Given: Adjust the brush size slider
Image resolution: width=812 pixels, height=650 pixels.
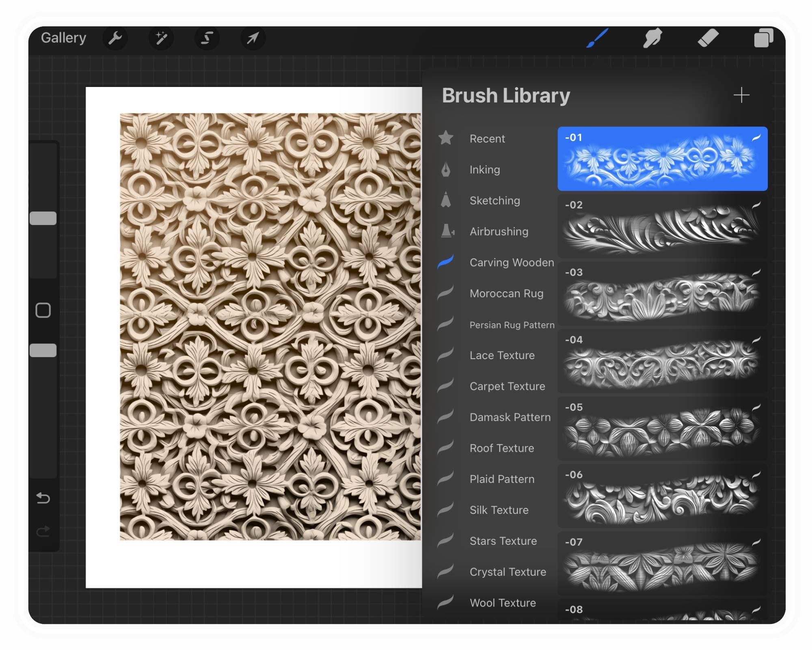Looking at the screenshot, I should tap(43, 218).
